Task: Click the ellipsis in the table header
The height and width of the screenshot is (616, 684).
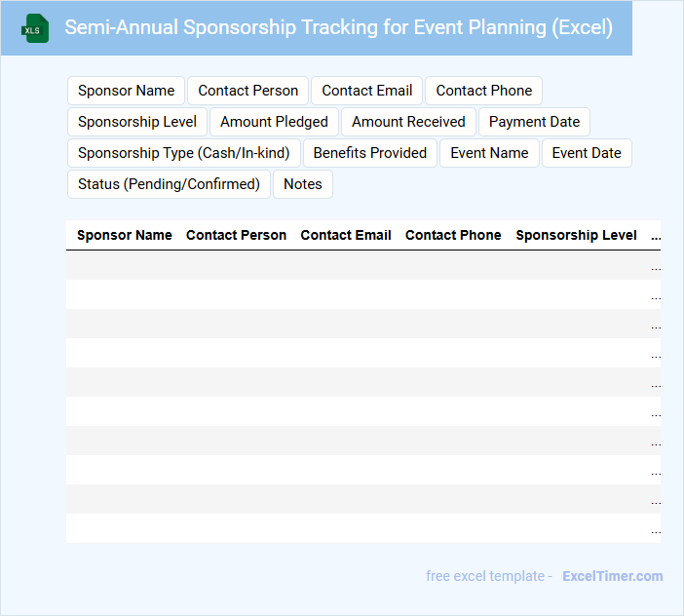Action: (655, 236)
